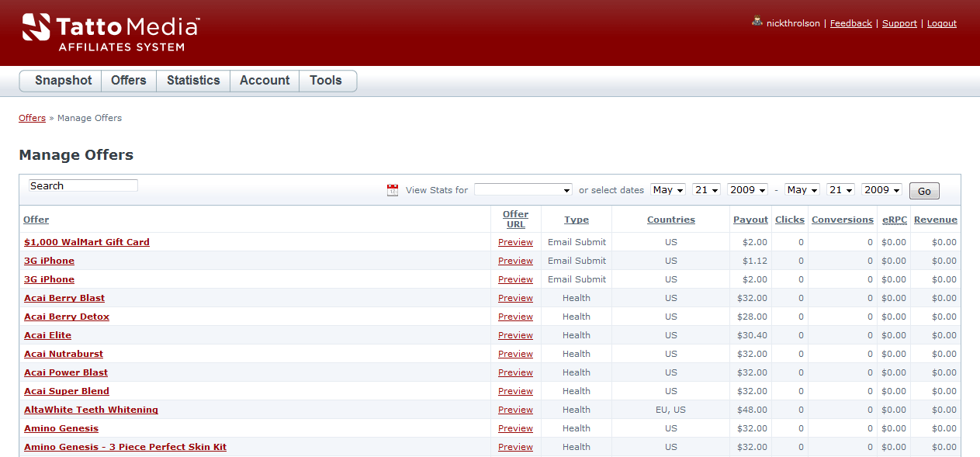Open the Acai Berry Blast offer
The height and width of the screenshot is (457, 980).
click(x=64, y=298)
